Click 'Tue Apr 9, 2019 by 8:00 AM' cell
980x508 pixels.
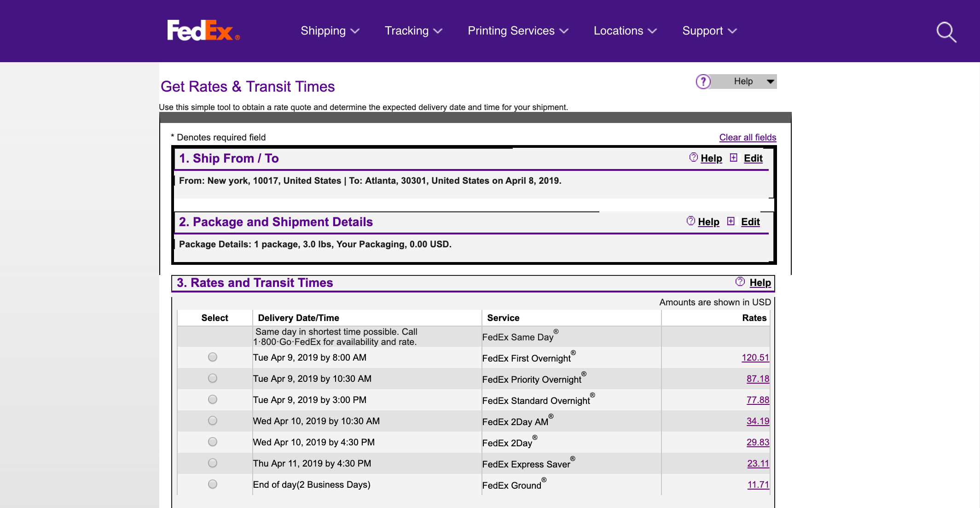[x=310, y=357]
